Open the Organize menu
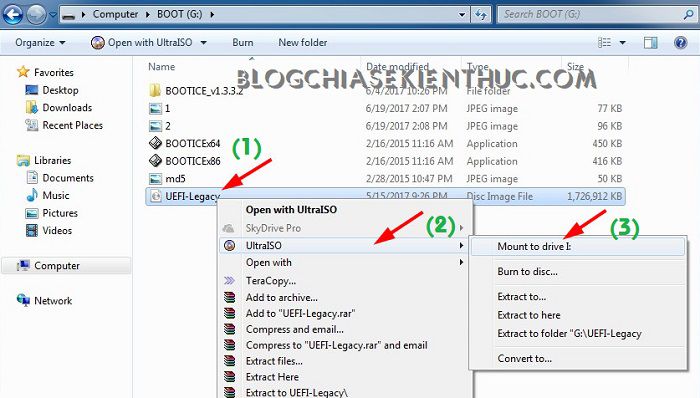700x398 pixels. click(x=40, y=43)
